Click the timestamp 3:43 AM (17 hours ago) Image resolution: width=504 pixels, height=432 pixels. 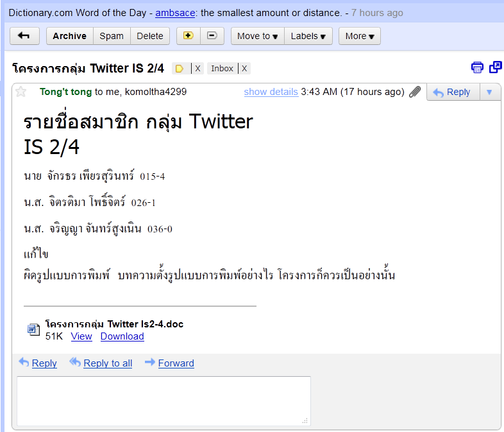click(x=353, y=92)
